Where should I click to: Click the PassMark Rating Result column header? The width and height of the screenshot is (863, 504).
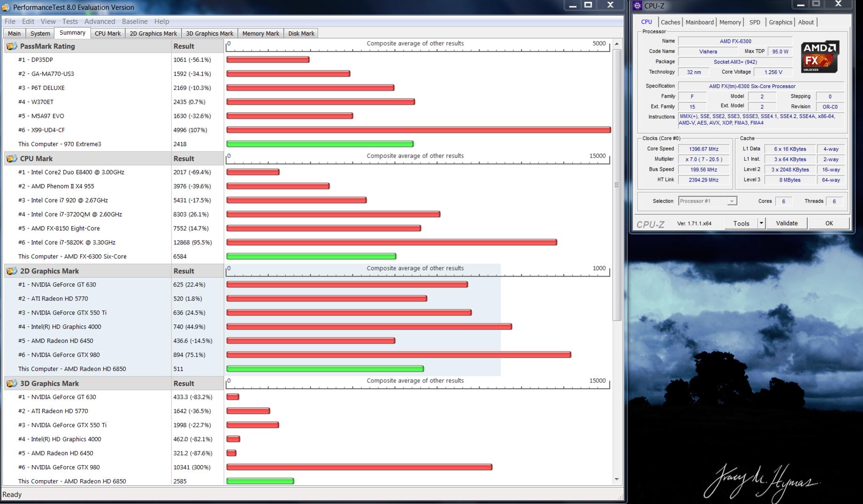pos(198,46)
